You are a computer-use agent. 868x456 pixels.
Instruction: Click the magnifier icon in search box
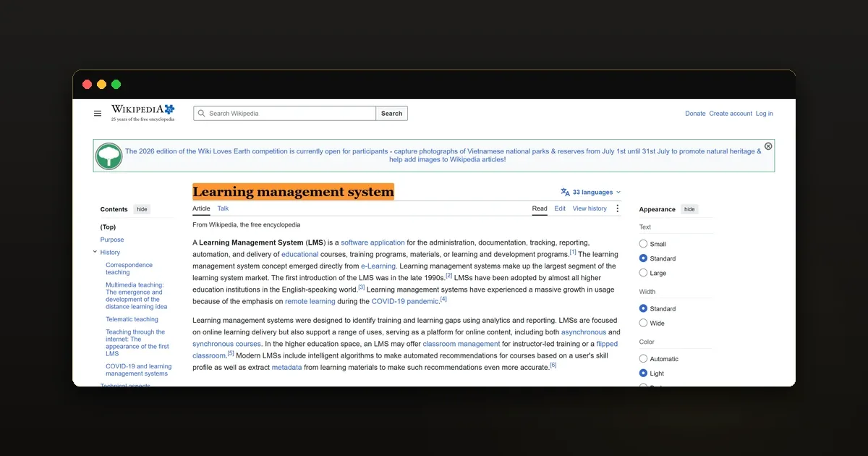(x=202, y=114)
